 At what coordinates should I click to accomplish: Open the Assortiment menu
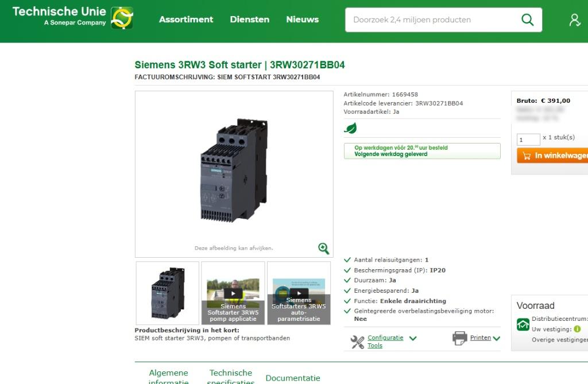186,20
